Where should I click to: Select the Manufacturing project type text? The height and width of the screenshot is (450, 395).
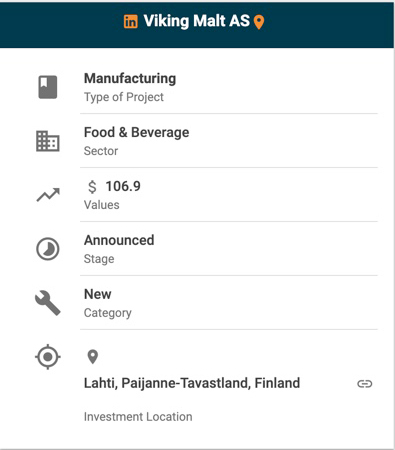[x=130, y=79]
